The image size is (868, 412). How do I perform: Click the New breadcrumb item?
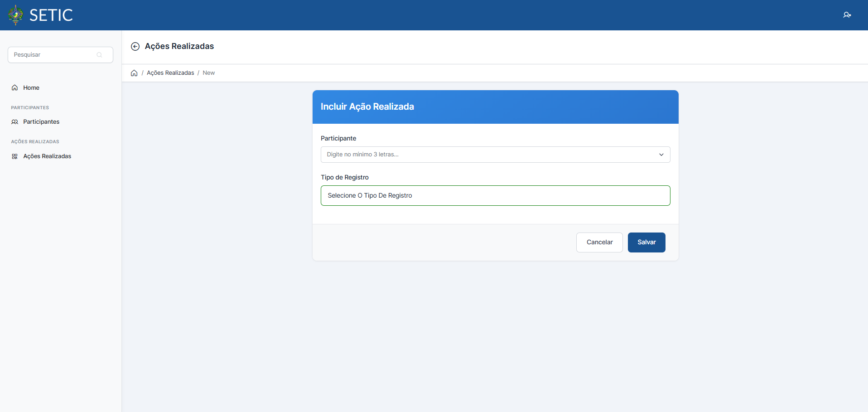point(208,73)
